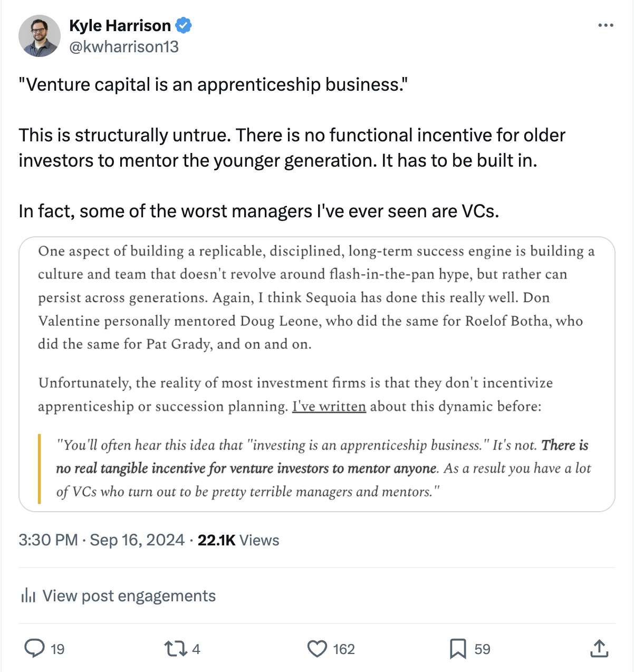This screenshot has width=634, height=672.
Task: Click the reply count of 19
Action: [57, 649]
